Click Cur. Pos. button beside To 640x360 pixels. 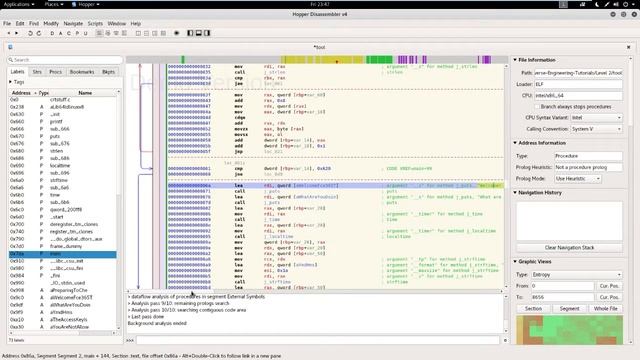click(x=609, y=297)
